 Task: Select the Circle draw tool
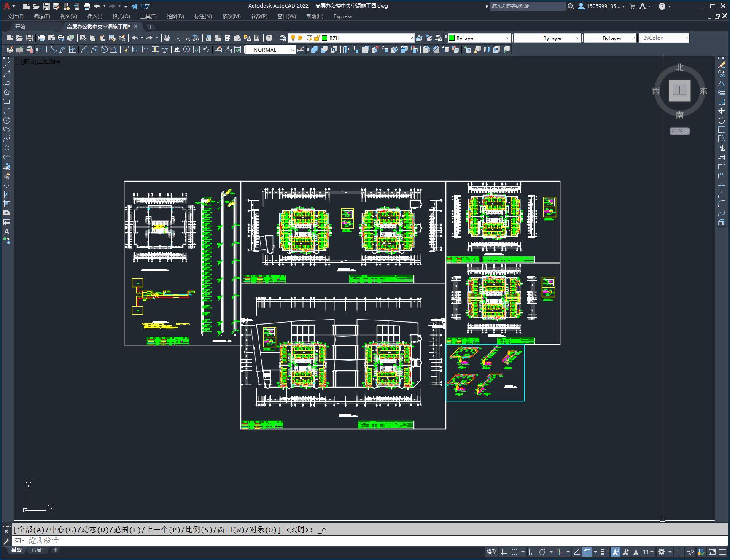[x=7, y=120]
